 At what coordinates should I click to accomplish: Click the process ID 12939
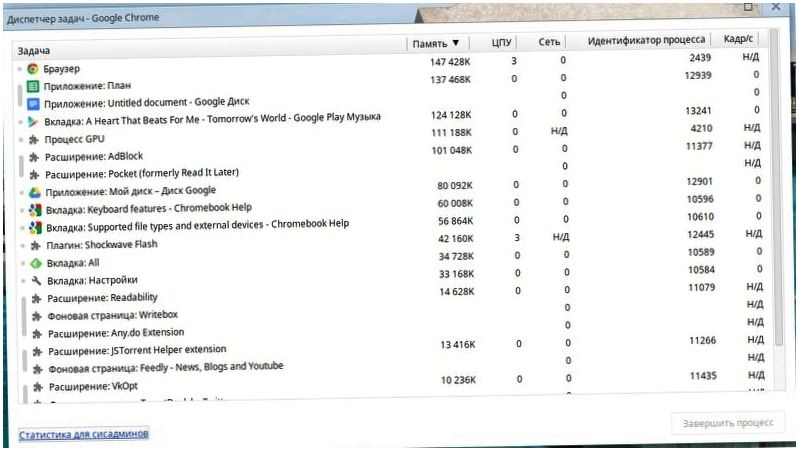698,75
